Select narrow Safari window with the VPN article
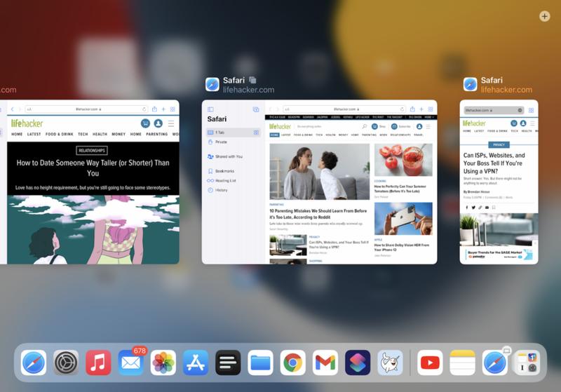Image resolution: width=561 pixels, height=392 pixels. click(x=499, y=182)
